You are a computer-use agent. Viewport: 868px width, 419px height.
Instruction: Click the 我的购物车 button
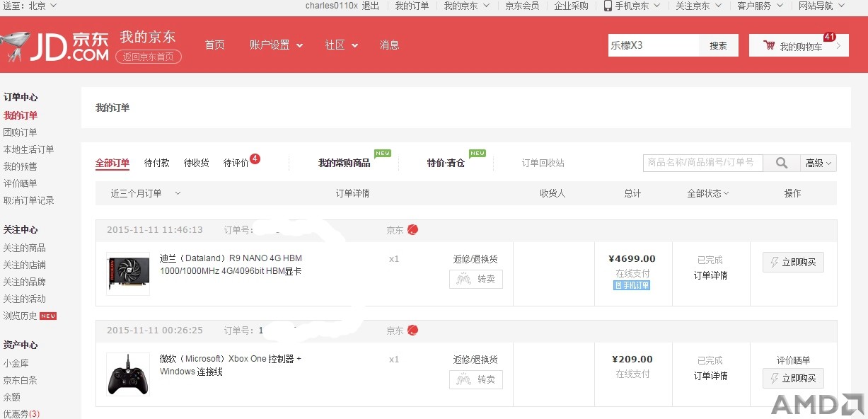[799, 45]
